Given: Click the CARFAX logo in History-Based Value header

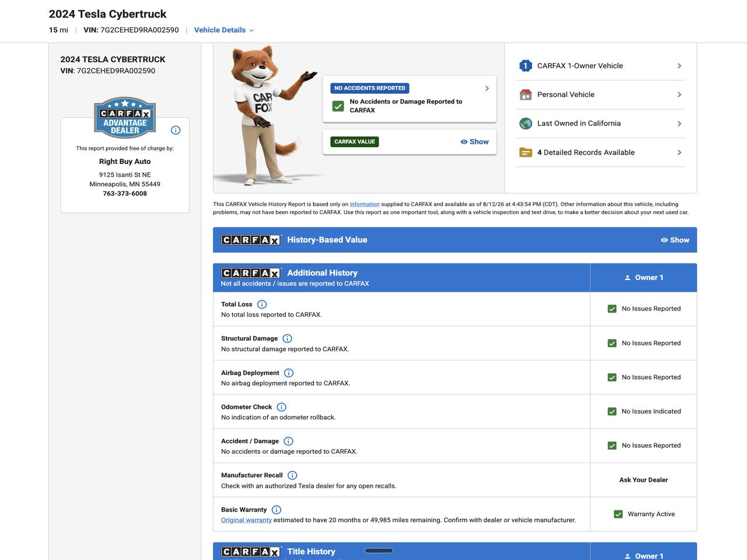Looking at the screenshot, I should pos(252,240).
